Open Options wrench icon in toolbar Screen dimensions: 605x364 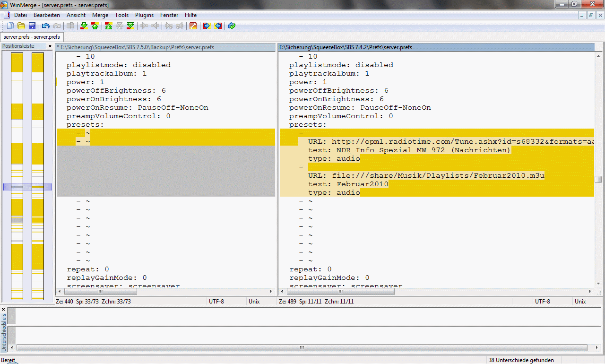[x=193, y=26]
